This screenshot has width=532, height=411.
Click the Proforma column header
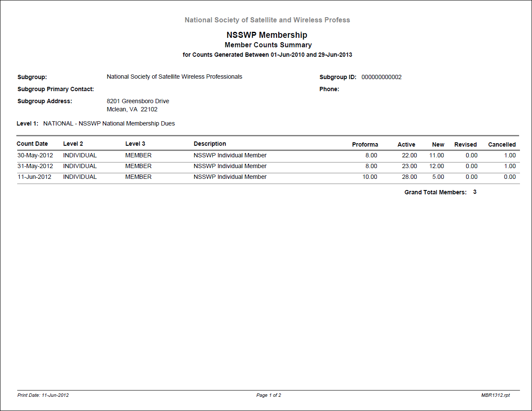tap(365, 145)
